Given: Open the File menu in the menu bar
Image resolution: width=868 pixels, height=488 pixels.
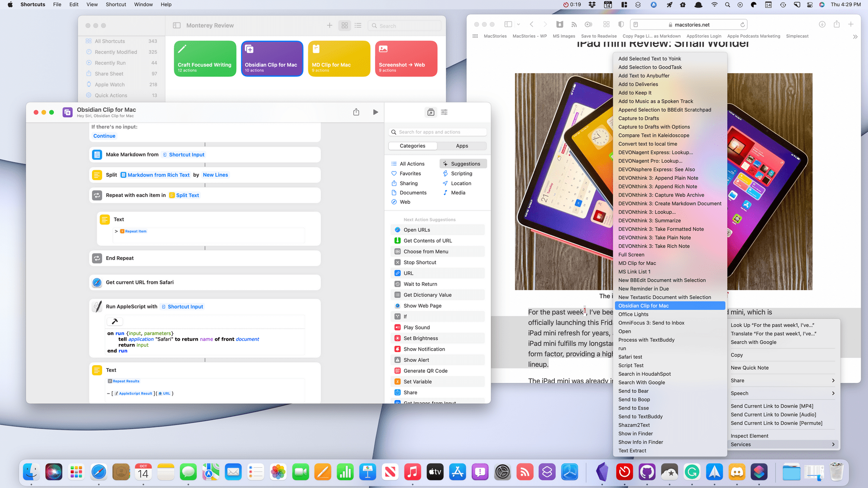Looking at the screenshot, I should point(57,4).
